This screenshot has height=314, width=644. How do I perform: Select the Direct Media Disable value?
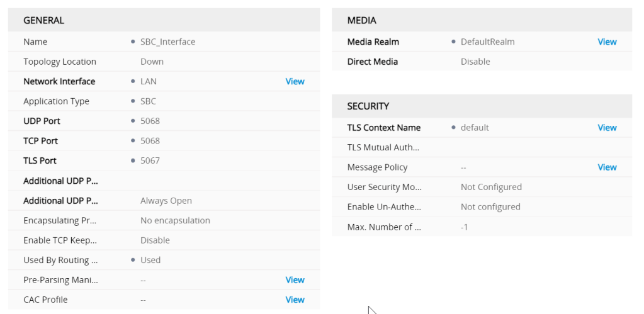[475, 62]
